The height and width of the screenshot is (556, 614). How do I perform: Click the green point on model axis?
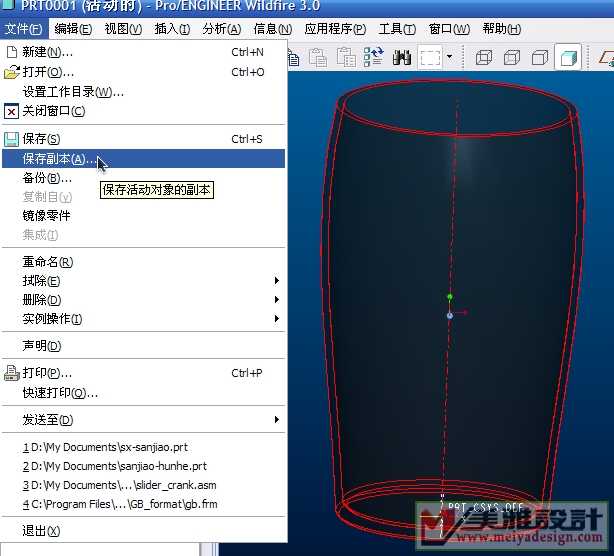coord(450,297)
